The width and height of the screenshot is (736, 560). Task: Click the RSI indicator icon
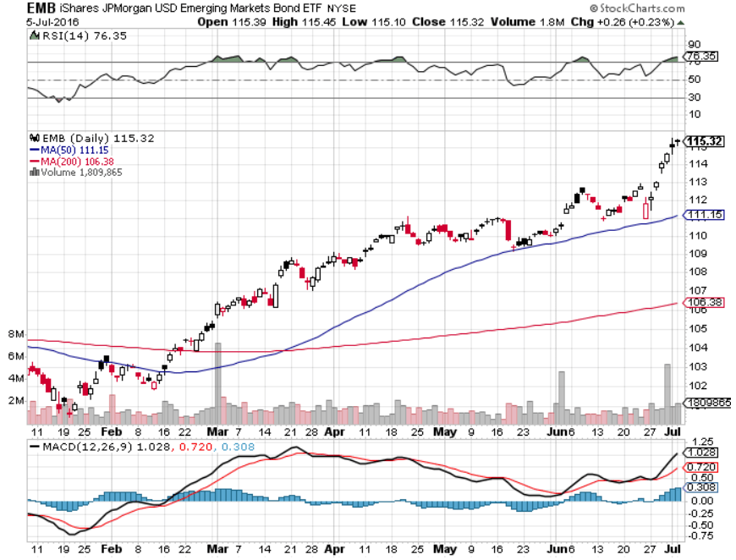click(33, 36)
